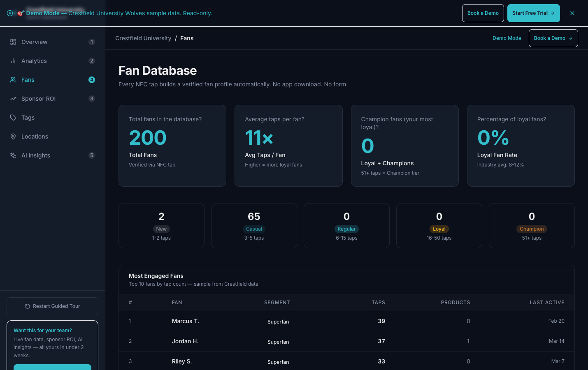
Task: Start the free trial from the banner button
Action: coord(533,13)
